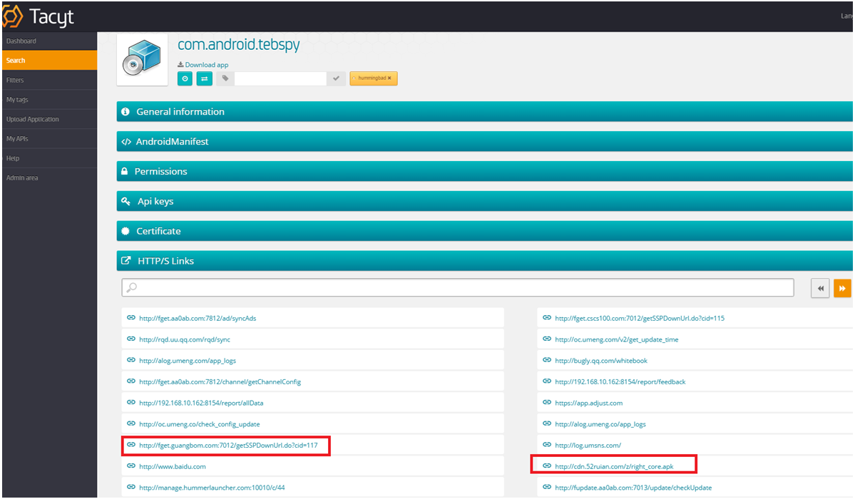Open link cdn.52ruian.com/z/right_core.apk
855x504 pixels.
click(x=614, y=467)
